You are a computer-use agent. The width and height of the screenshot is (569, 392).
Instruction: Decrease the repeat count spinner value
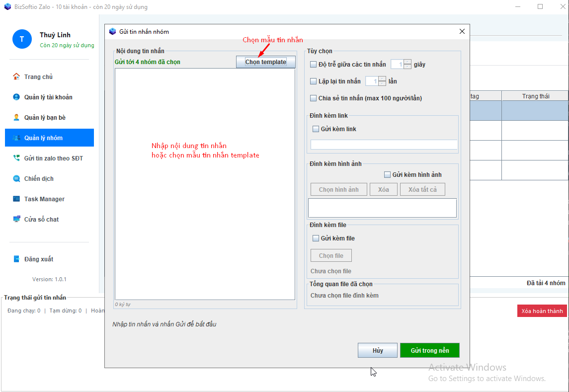(x=382, y=84)
